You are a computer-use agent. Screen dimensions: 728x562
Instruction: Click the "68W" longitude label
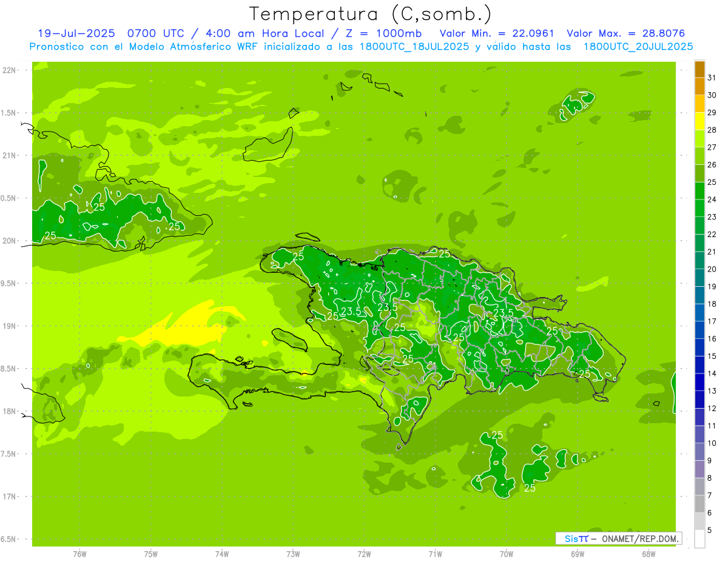[649, 554]
